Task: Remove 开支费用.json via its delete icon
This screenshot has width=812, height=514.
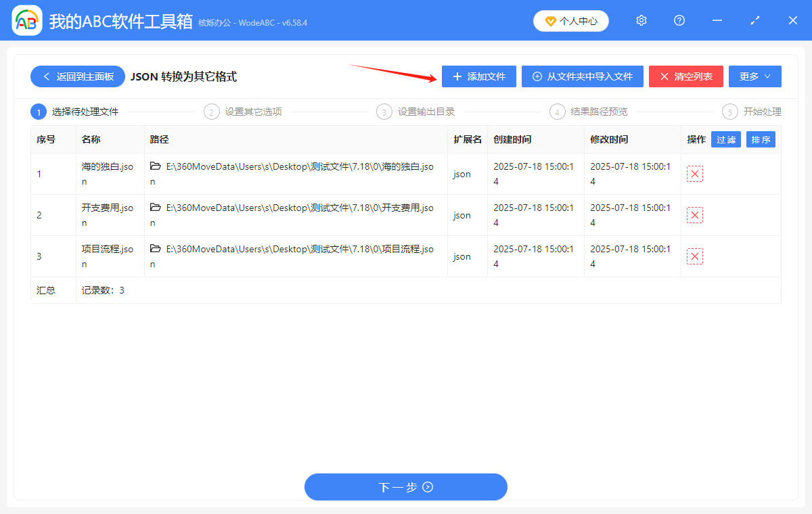Action: [x=694, y=215]
